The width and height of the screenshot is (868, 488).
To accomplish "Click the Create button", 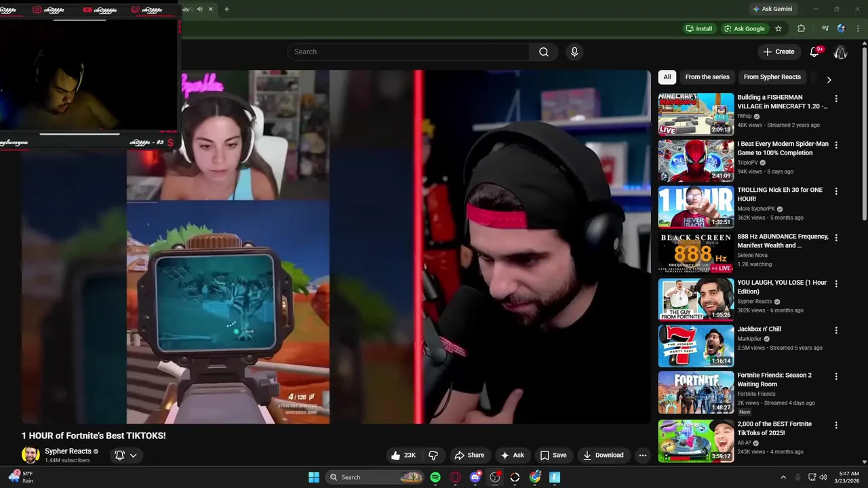I will 778,52.
